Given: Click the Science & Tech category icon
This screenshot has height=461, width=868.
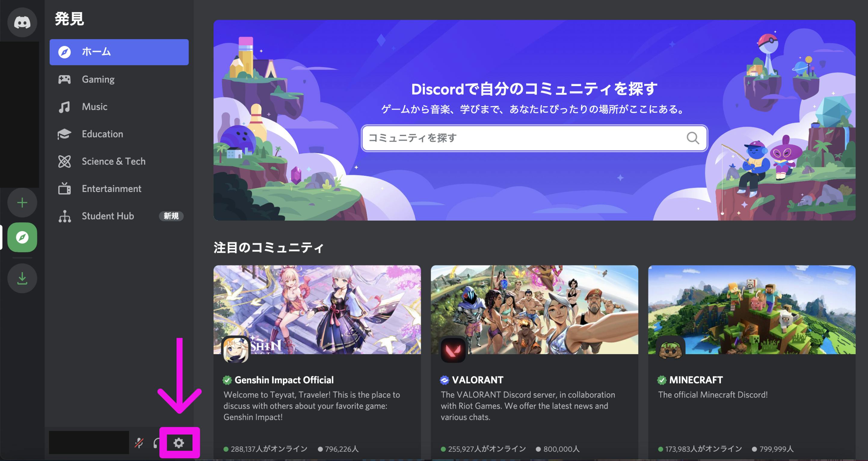Looking at the screenshot, I should 65,161.
